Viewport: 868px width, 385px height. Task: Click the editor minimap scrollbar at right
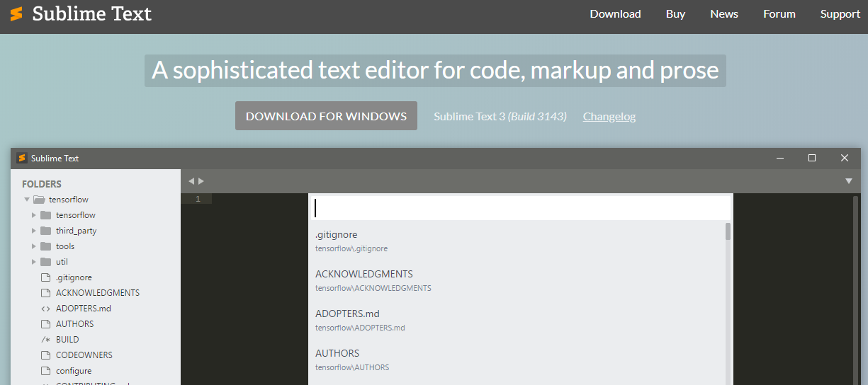tap(857, 289)
